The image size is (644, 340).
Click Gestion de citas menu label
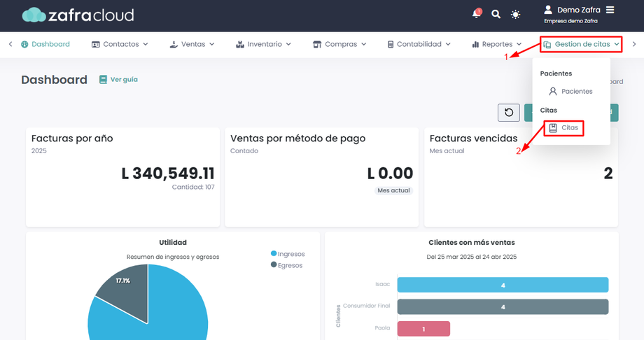point(582,44)
